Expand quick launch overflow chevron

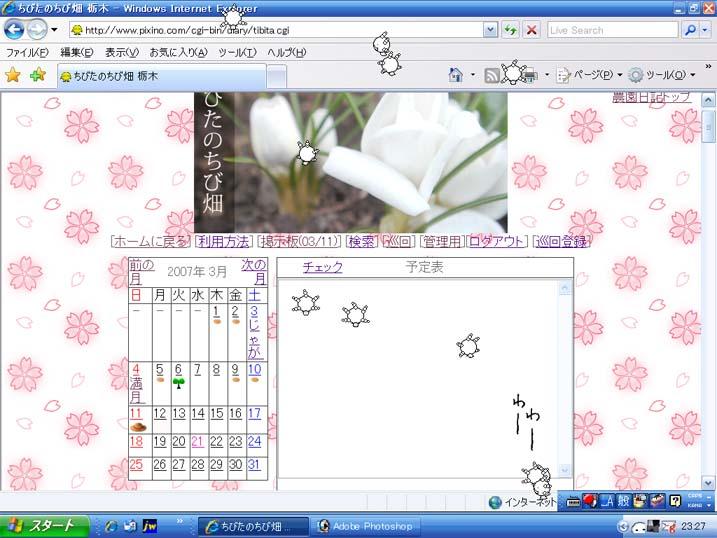tap(180, 521)
